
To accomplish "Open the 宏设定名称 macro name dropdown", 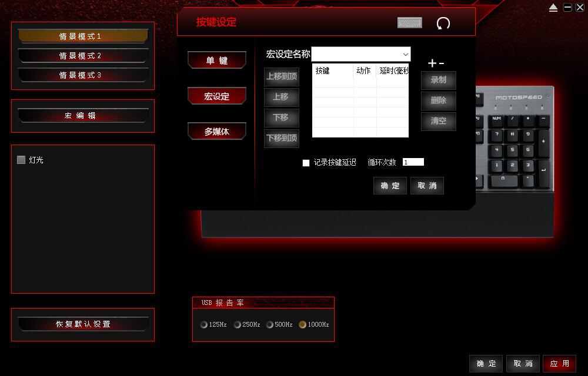I will tap(405, 55).
